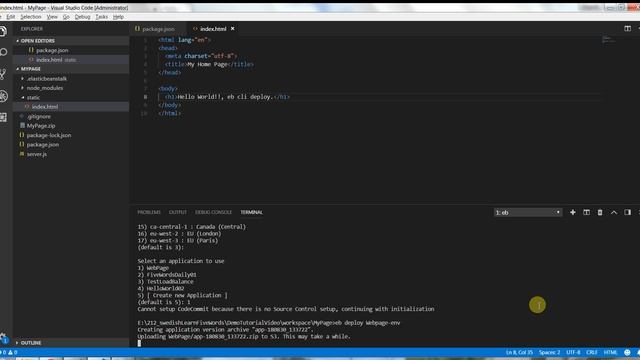The width and height of the screenshot is (640, 360).
Task: Open the View menu
Action: [52, 17]
